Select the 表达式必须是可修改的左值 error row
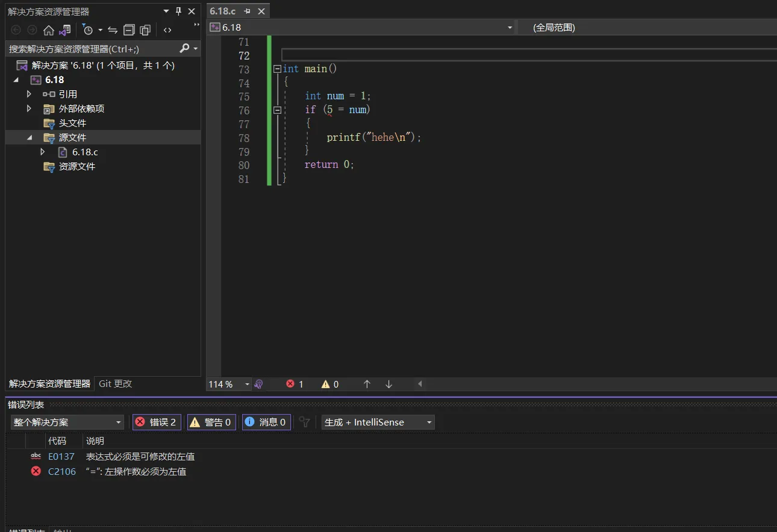The image size is (777, 532). coord(140,457)
